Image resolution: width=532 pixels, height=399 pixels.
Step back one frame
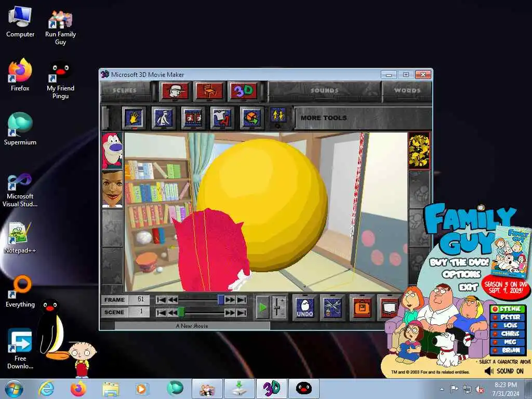click(172, 300)
